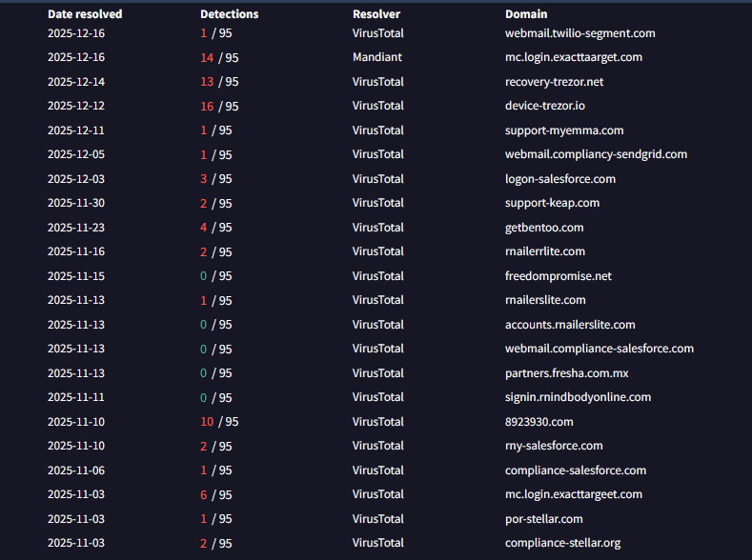
Task: Open the webmail.twilio-segment.com domain
Action: coord(579,33)
